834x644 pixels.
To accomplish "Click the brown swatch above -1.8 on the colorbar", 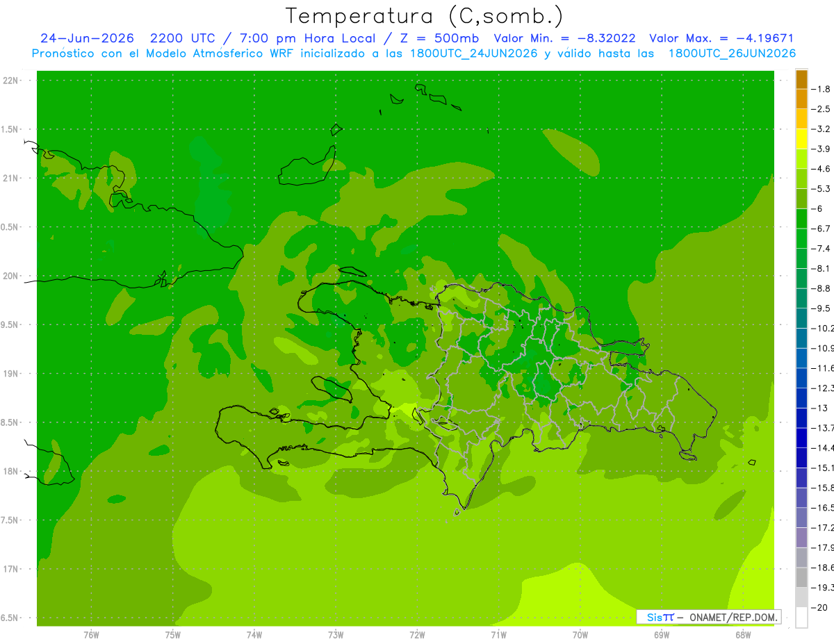I will pyautogui.click(x=801, y=79).
